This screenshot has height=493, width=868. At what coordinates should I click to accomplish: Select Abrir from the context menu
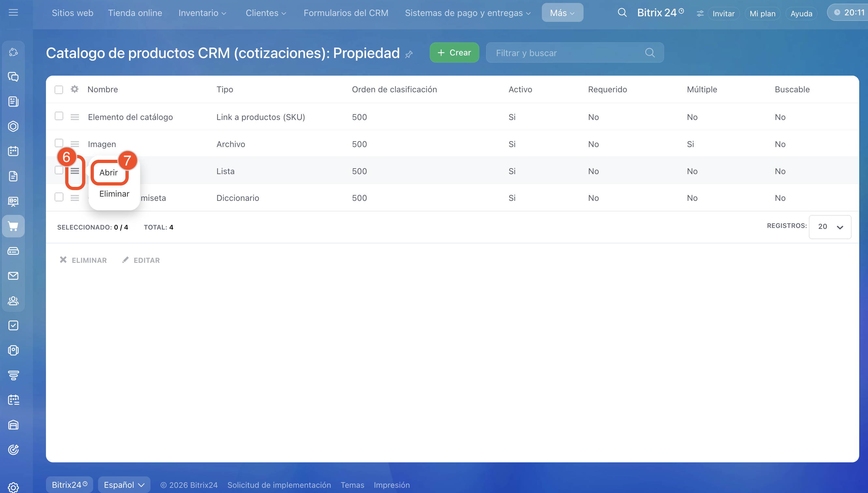108,172
